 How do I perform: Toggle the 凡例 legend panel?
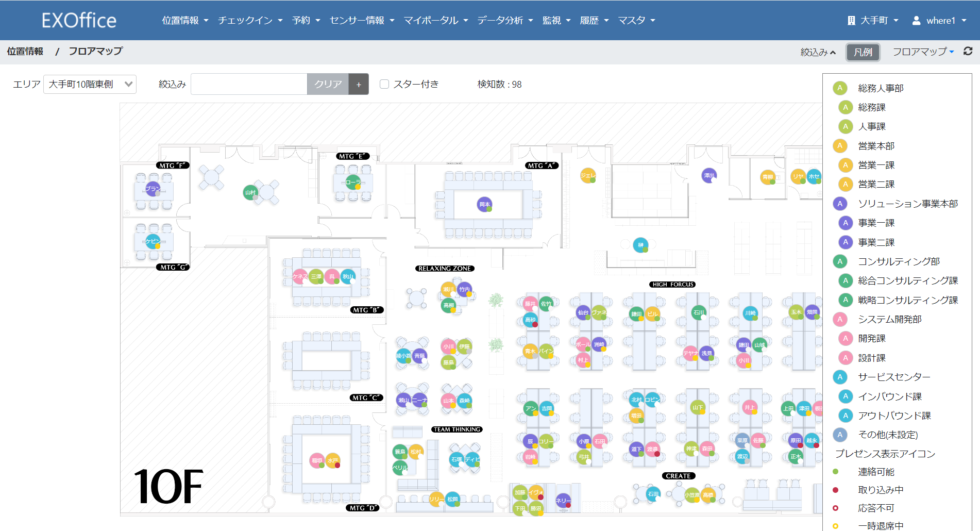[x=863, y=52]
